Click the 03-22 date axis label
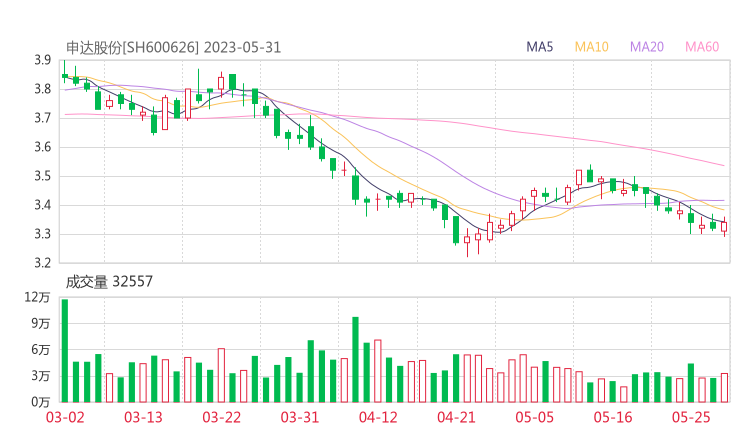The height and width of the screenshot is (440, 740). click(221, 417)
